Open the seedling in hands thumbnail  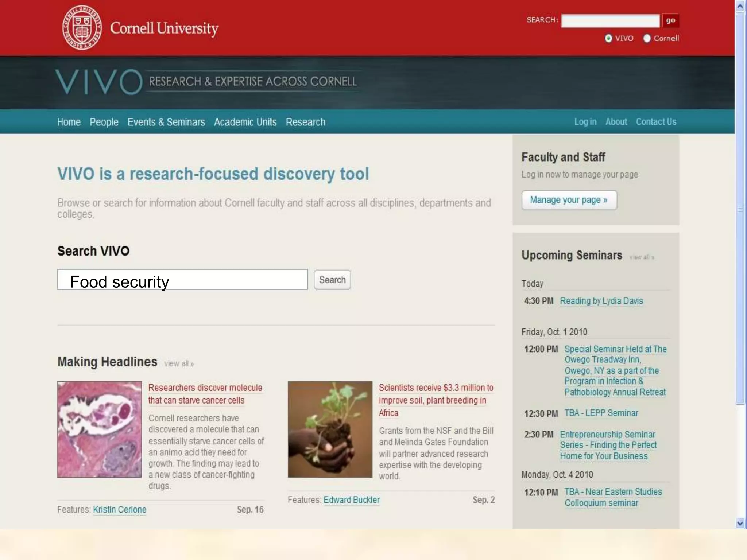330,429
